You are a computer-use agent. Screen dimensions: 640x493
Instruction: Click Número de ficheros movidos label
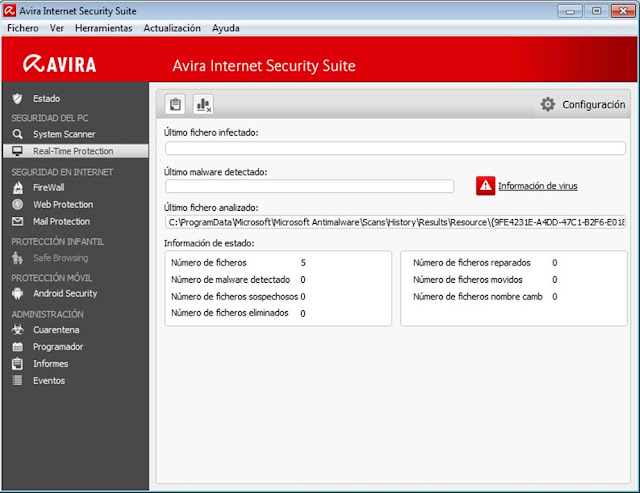467,280
